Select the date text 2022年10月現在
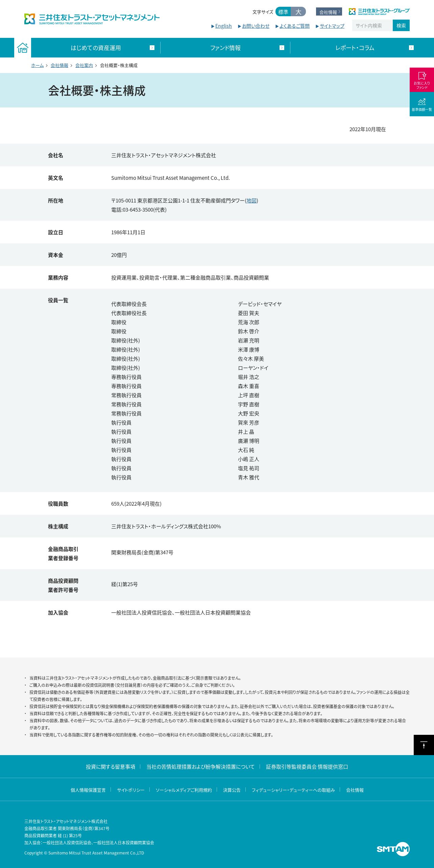Screen dimensions: 434x868 click(368, 129)
